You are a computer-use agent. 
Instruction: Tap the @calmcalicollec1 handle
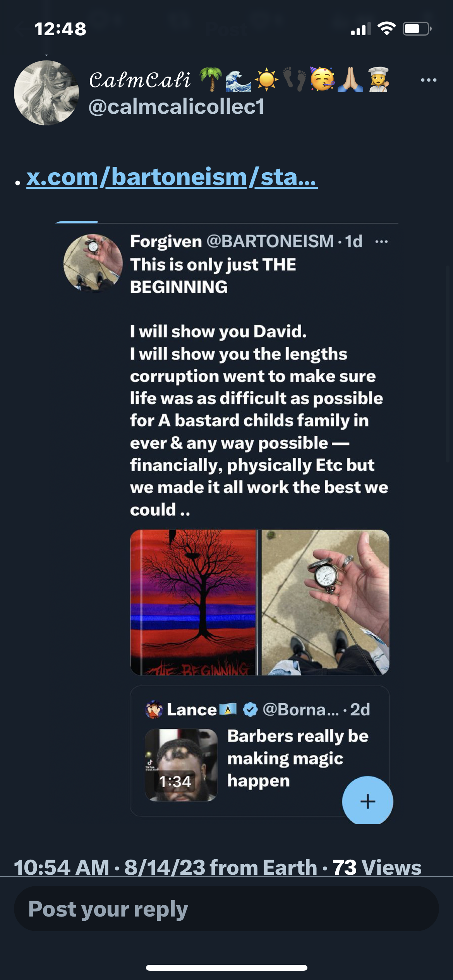pos(177,106)
